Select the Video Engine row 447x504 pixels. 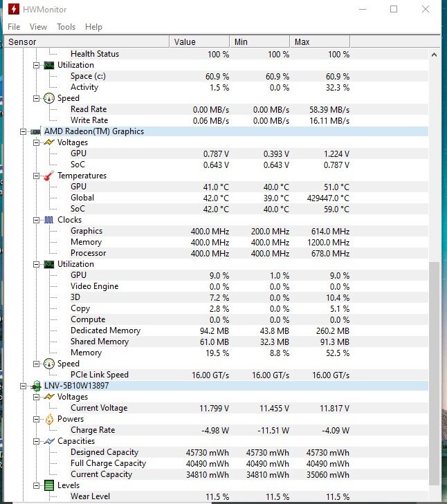point(249,286)
